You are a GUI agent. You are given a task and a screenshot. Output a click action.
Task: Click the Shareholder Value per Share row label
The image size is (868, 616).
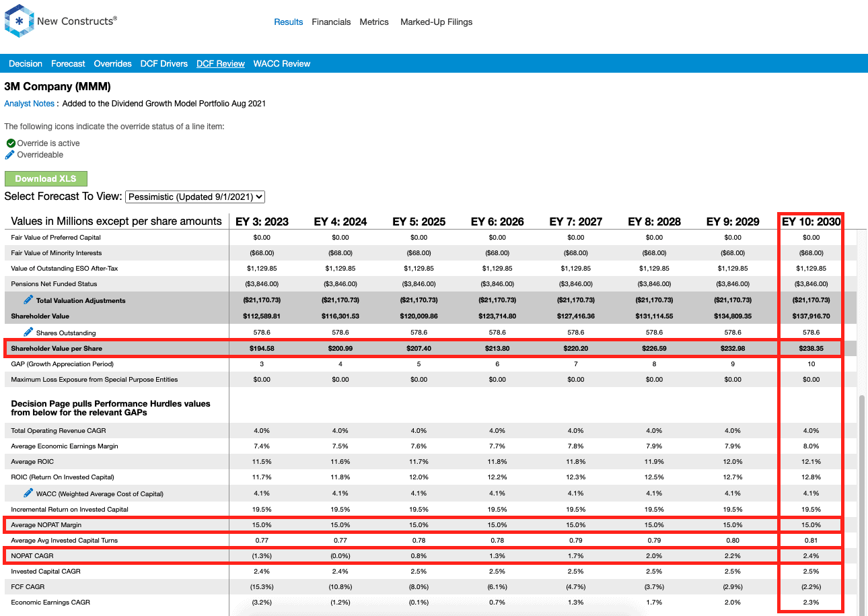(x=57, y=348)
